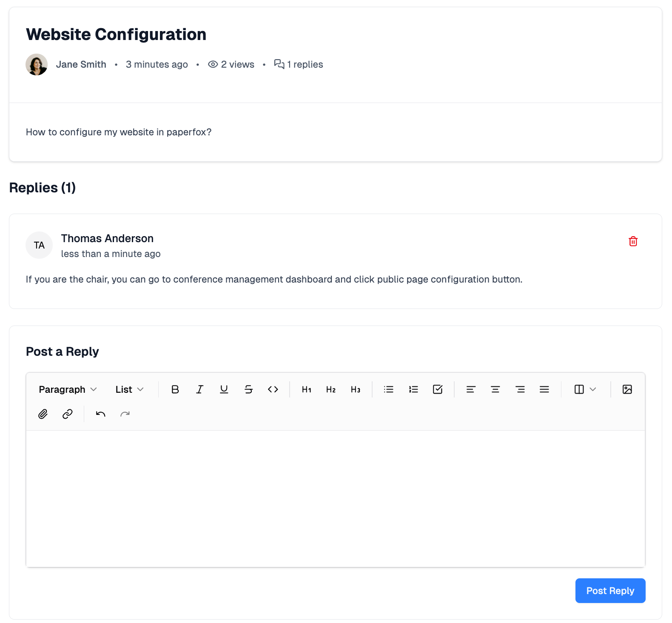This screenshot has height=623, width=672.
Task: Insert an image using the image icon
Action: click(627, 389)
